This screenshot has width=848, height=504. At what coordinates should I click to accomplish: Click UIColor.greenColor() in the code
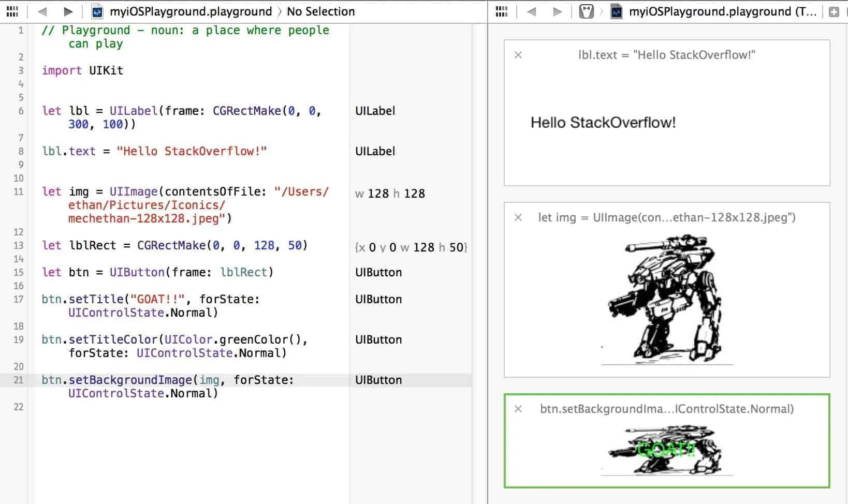click(x=232, y=339)
